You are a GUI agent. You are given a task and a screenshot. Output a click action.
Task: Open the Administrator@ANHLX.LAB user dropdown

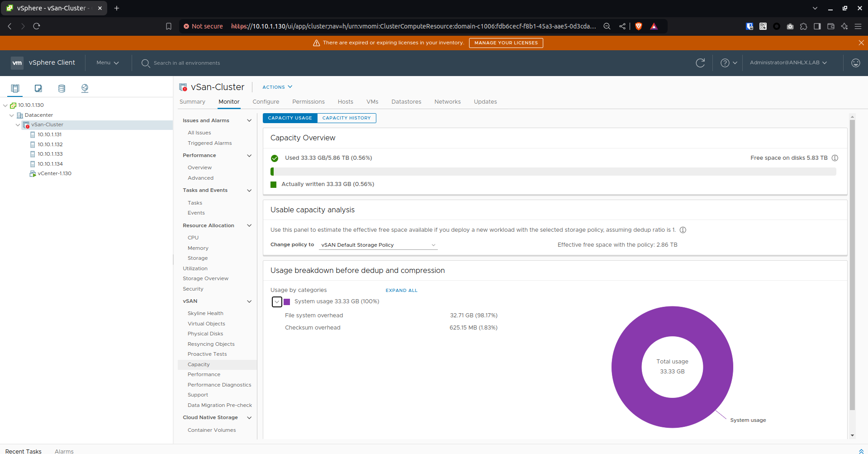click(x=788, y=63)
